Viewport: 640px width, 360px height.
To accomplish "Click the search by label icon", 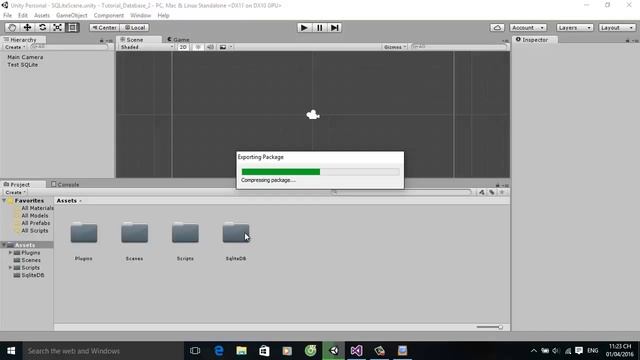I will [492, 192].
